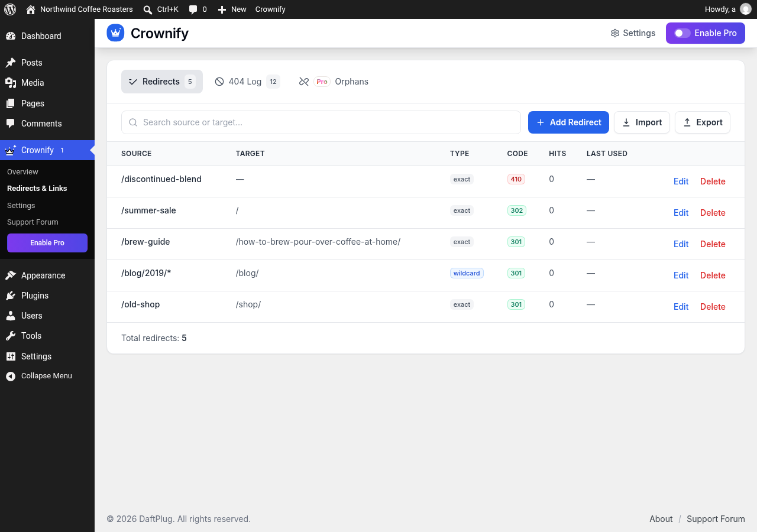
Task: Edit the /discontinued-blend redirect
Action: click(681, 181)
